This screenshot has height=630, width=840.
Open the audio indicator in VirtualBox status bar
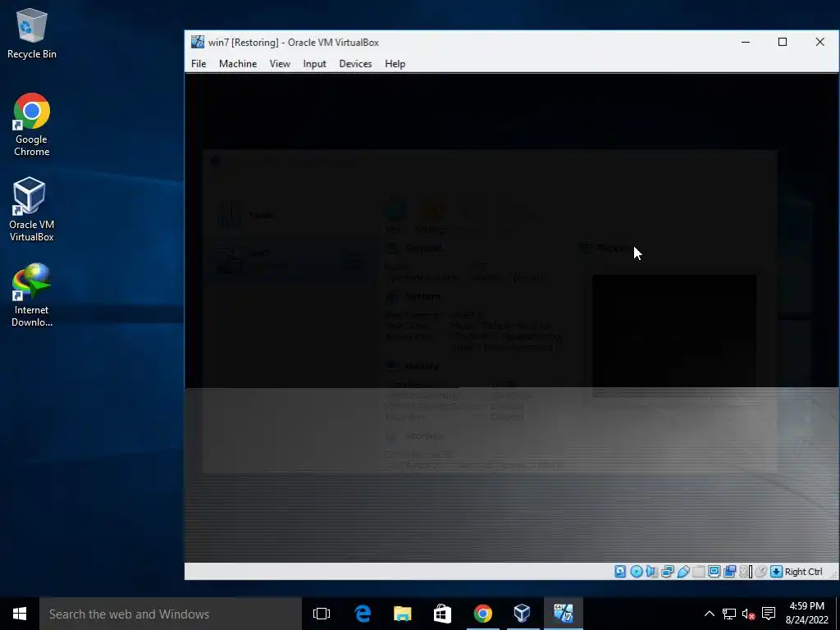tap(651, 572)
